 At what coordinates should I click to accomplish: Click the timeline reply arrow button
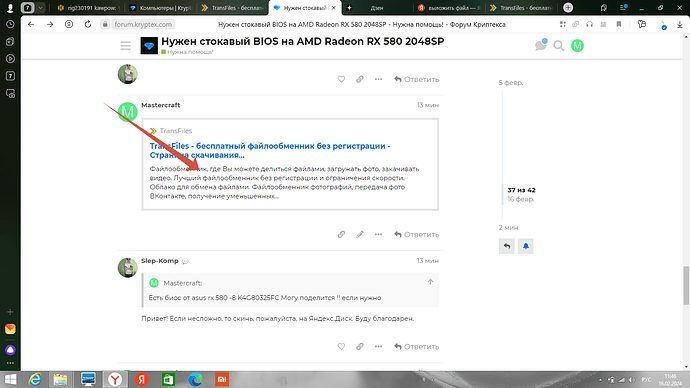tap(507, 246)
